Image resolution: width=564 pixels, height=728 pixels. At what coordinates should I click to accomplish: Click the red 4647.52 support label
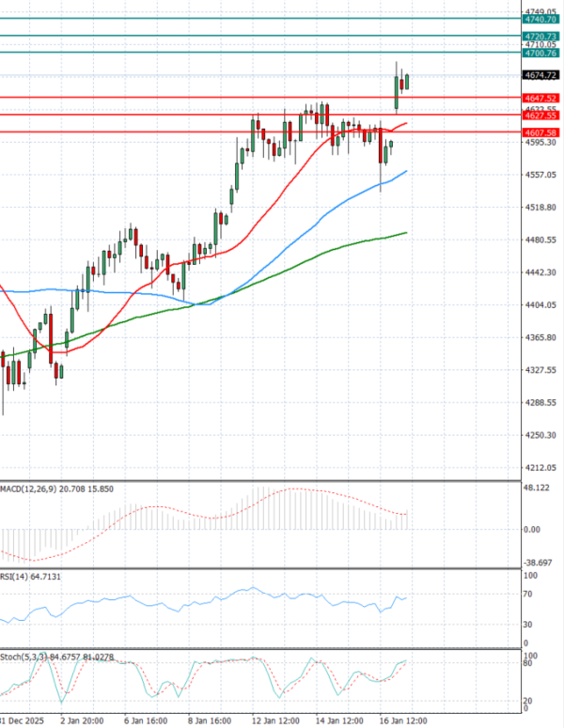(x=542, y=98)
